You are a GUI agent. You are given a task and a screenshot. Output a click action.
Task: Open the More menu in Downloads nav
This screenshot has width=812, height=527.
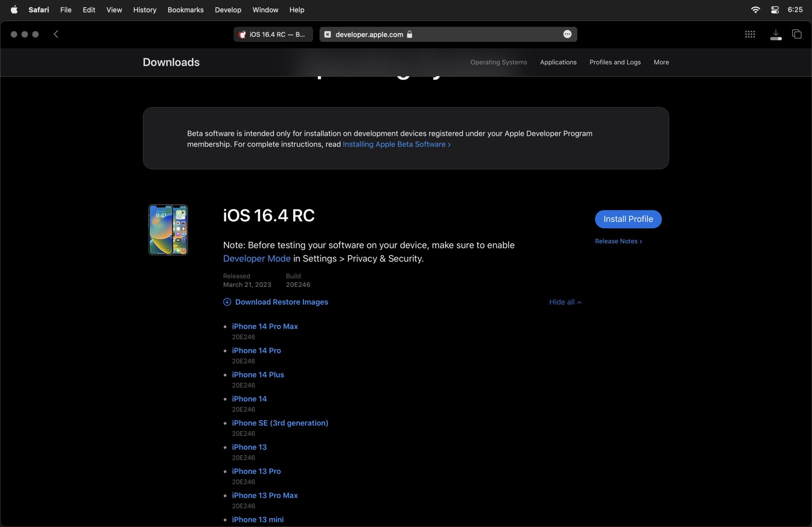(661, 62)
